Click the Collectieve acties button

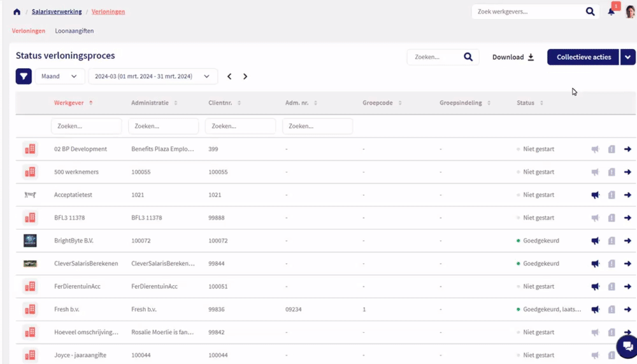click(x=583, y=57)
